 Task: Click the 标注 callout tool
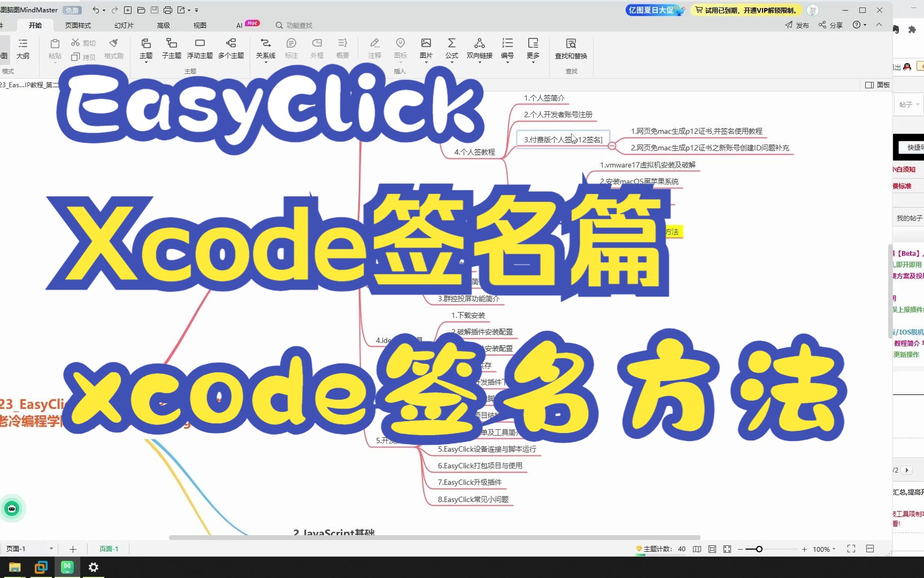tap(291, 49)
